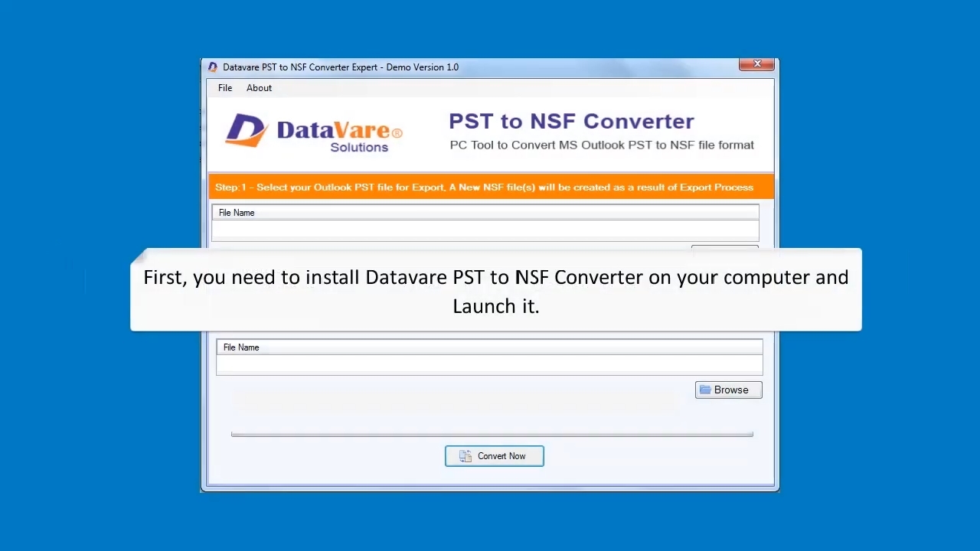Click the empty row in upper file list

(x=485, y=230)
